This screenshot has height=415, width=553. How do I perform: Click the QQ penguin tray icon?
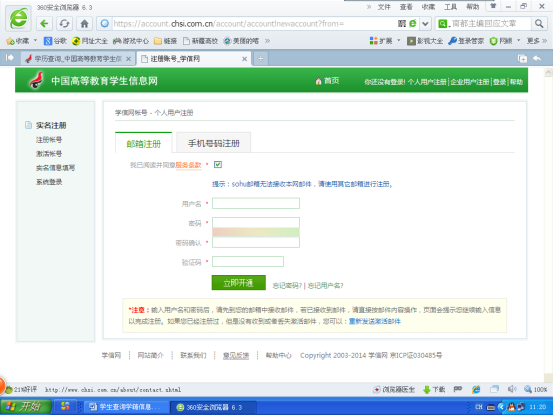[x=511, y=407]
